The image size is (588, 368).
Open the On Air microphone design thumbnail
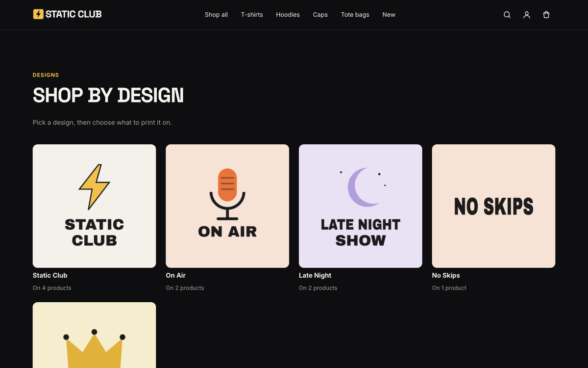pyautogui.click(x=227, y=206)
